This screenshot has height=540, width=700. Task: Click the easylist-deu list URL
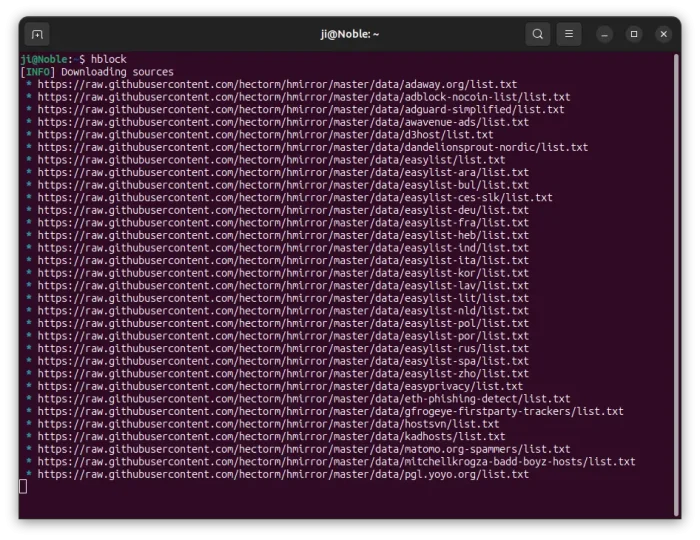point(283,210)
